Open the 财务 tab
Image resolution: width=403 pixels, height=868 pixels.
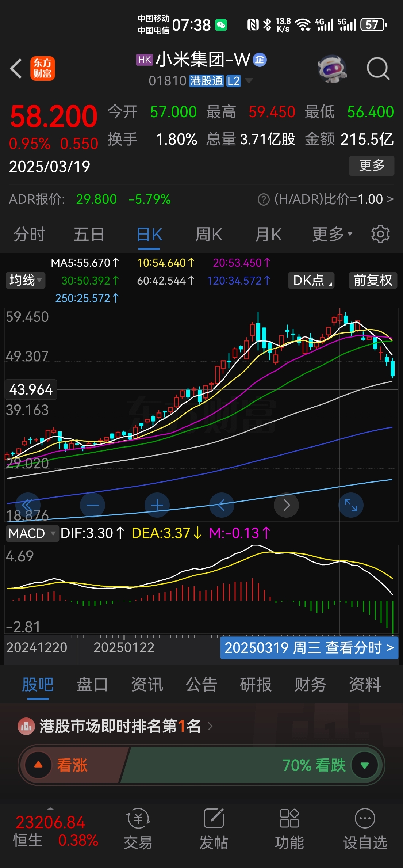pos(311,684)
